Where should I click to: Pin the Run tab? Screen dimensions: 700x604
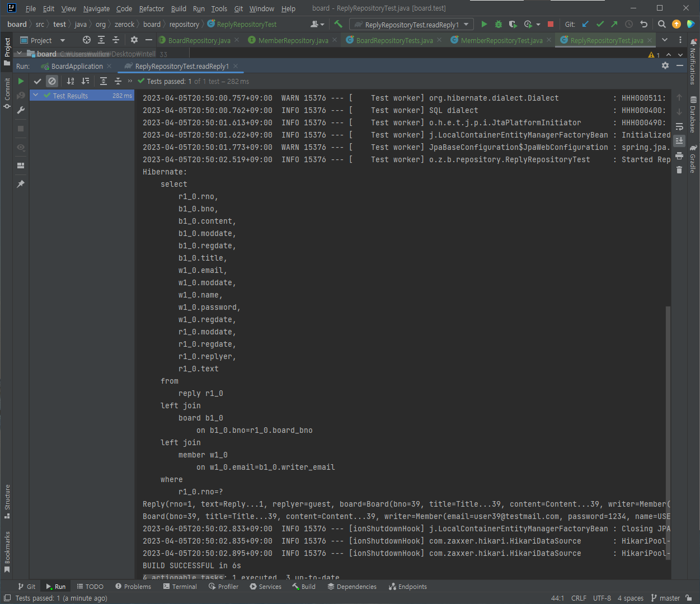click(x=21, y=184)
